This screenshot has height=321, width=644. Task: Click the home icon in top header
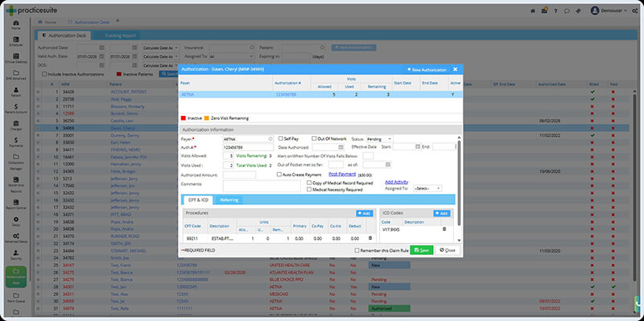point(533,10)
